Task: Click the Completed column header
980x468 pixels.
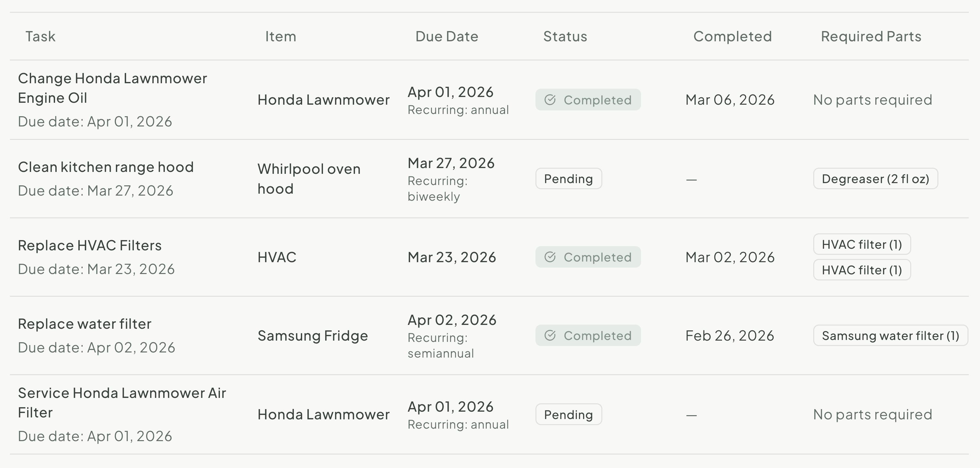Action: tap(732, 36)
